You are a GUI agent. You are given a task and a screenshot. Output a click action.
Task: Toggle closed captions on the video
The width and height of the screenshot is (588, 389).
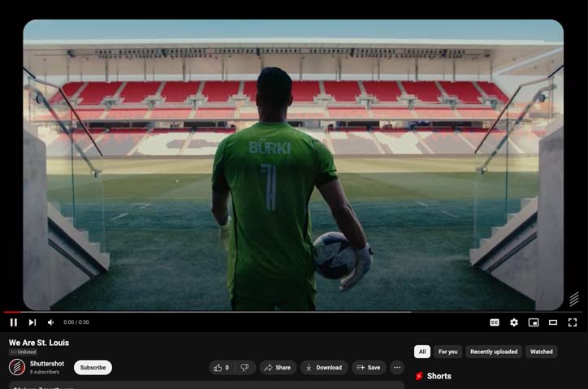495,322
